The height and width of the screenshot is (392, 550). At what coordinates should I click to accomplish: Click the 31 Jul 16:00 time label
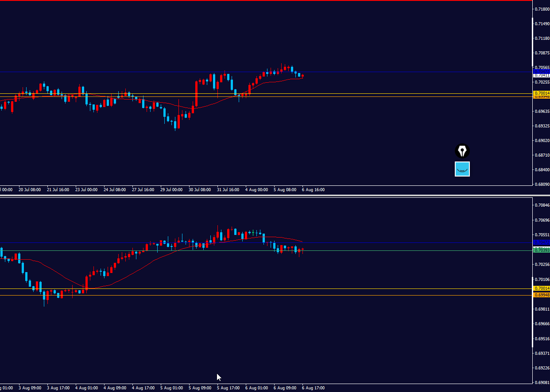coord(228,189)
